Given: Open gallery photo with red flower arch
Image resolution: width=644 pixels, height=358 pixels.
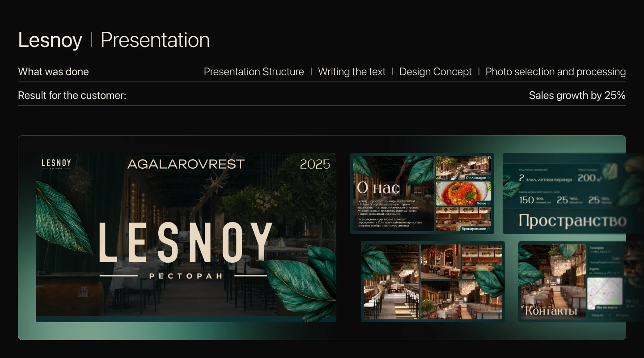Looking at the screenshot, I should pyautogui.click(x=441, y=262).
